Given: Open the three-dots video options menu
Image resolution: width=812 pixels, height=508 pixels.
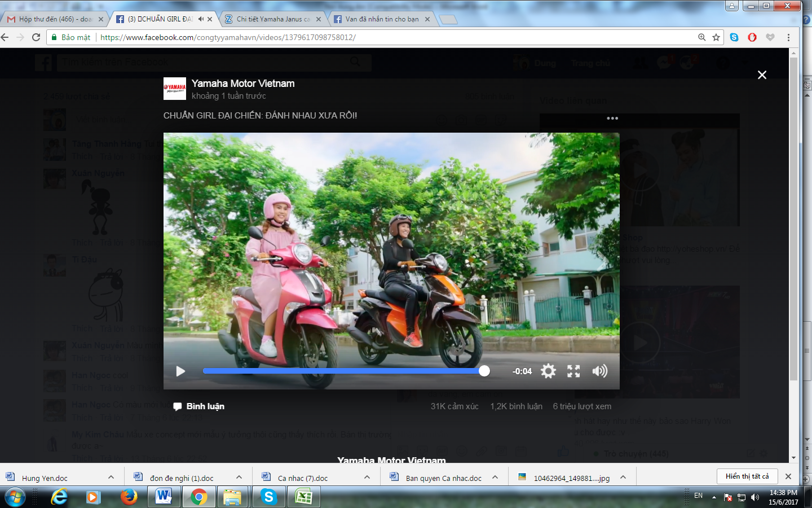Looking at the screenshot, I should pos(612,119).
